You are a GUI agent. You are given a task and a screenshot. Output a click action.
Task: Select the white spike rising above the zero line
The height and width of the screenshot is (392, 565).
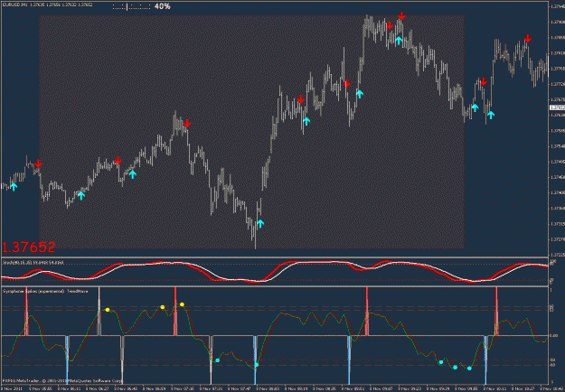[x=99, y=312]
